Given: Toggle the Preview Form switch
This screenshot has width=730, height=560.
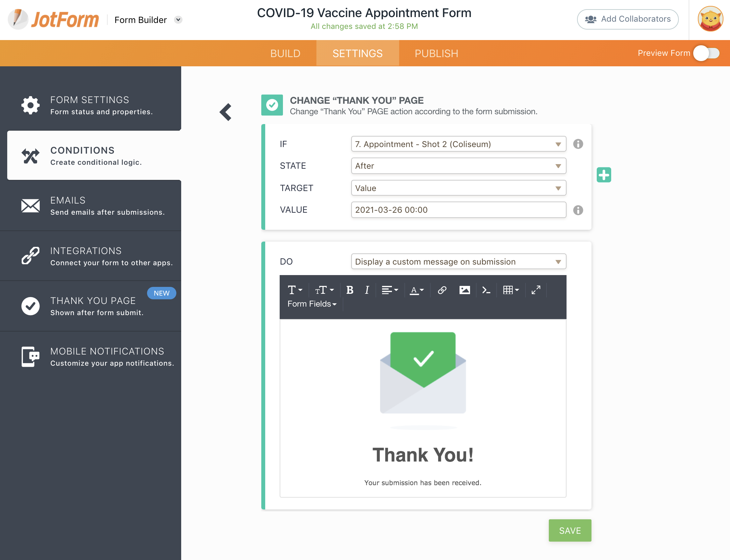Looking at the screenshot, I should pyautogui.click(x=706, y=53).
